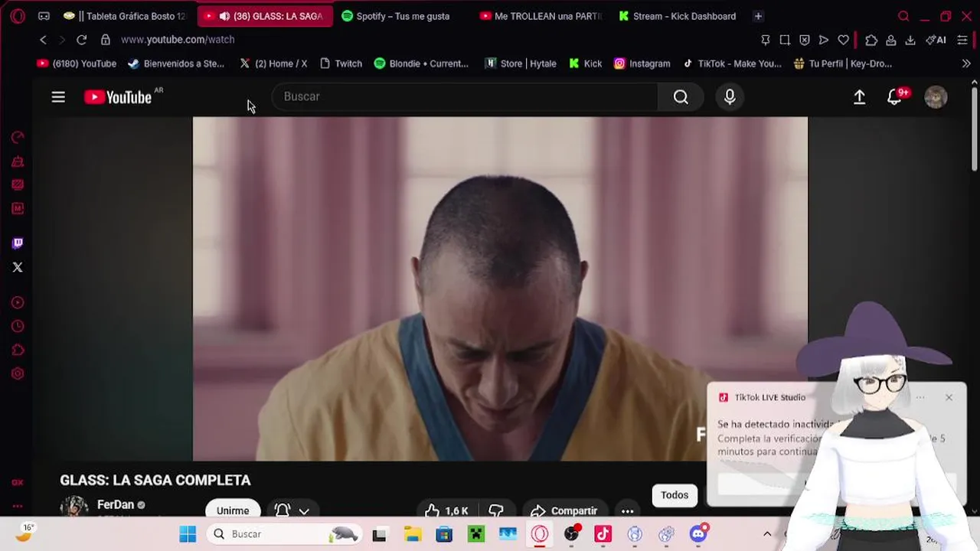This screenshot has width=980, height=551.
Task: Open the sidebar history clock icon
Action: pyautogui.click(x=18, y=326)
